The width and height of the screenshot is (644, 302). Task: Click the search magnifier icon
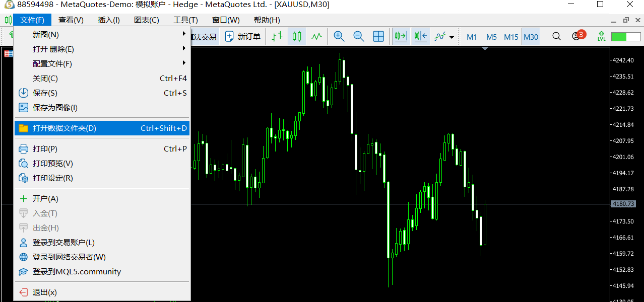(556, 37)
